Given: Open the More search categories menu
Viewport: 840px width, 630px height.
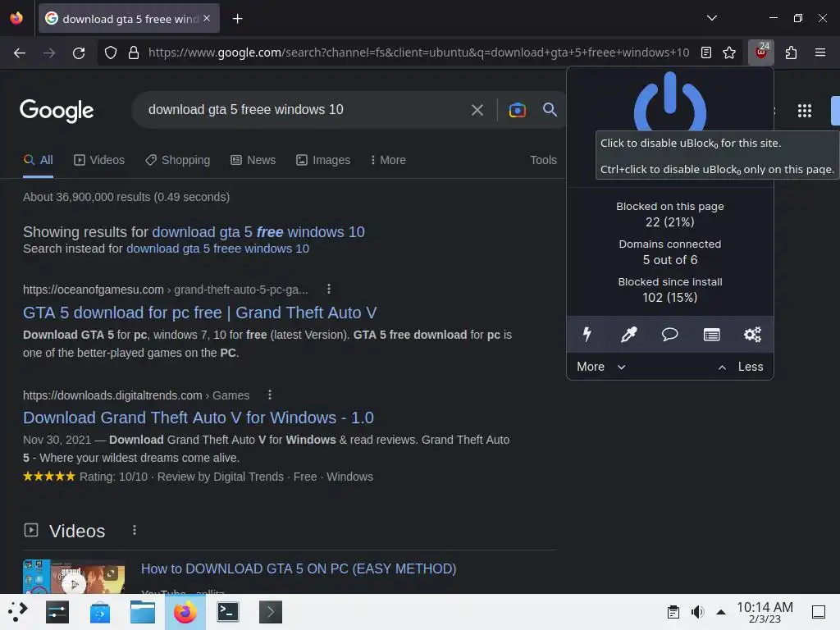Looking at the screenshot, I should [x=388, y=160].
